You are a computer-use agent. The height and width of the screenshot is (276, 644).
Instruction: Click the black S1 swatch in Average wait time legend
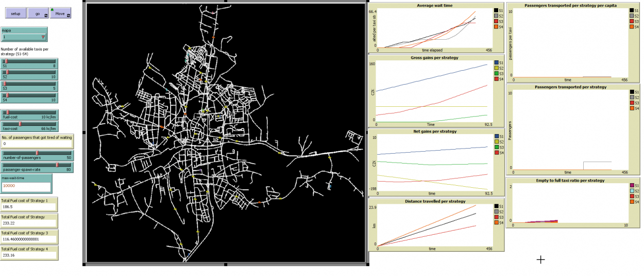coord(496,10)
